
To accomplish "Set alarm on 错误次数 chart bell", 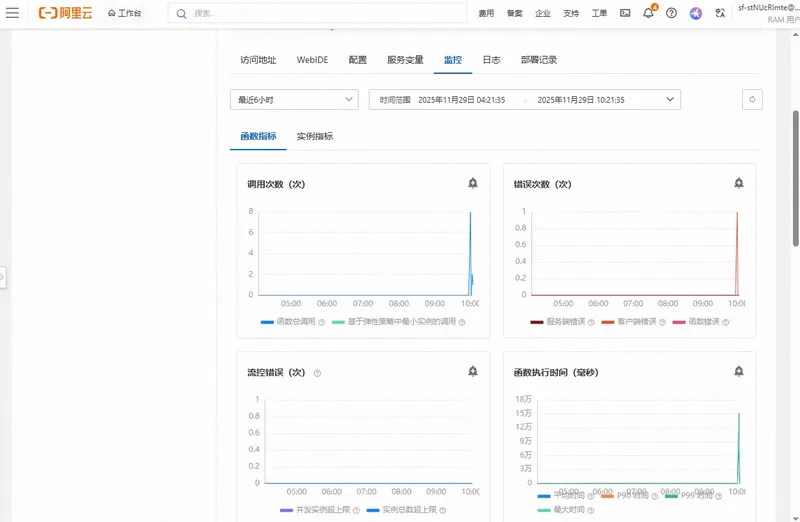I will (x=739, y=183).
